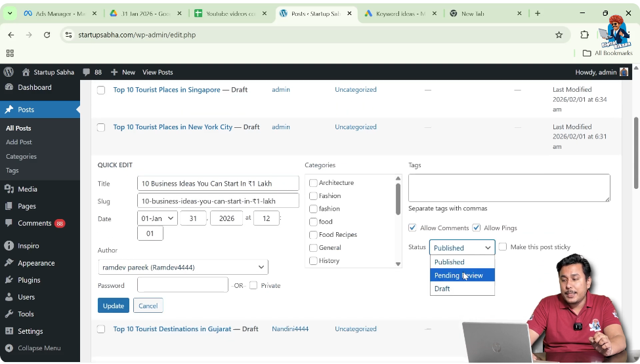Open the Chrome extensions puzzle icon
This screenshot has height=364, width=640.
coord(584,35)
